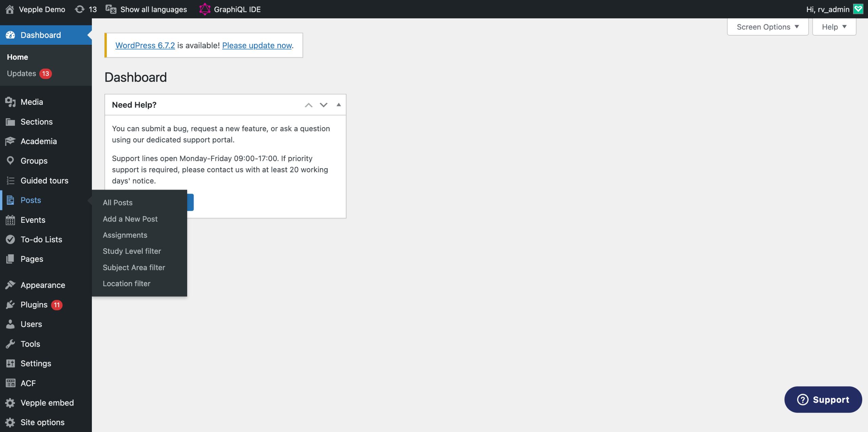Move Need Help? widget down

click(x=323, y=105)
